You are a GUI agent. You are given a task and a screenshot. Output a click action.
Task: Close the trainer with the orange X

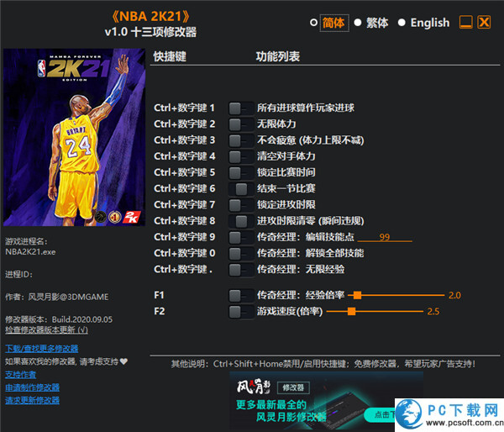484,23
